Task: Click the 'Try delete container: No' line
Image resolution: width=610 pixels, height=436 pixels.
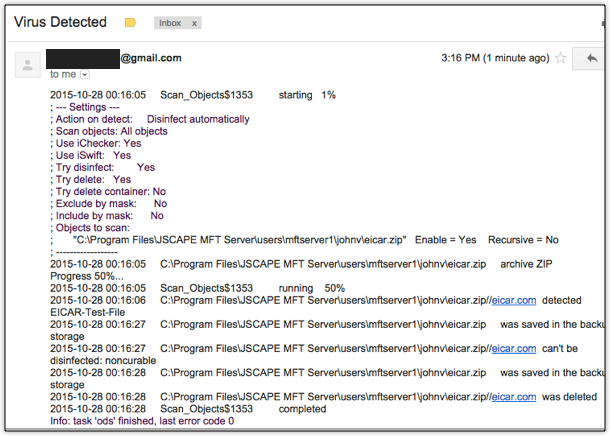Action: tap(108, 191)
